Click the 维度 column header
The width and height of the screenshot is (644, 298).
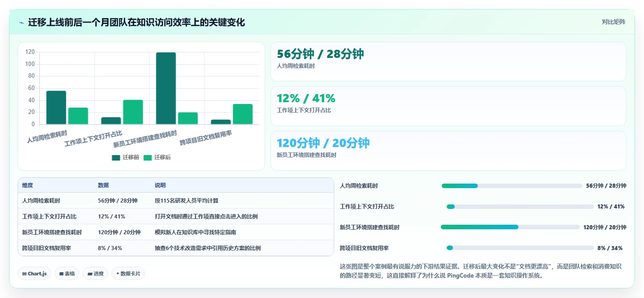coord(28,185)
